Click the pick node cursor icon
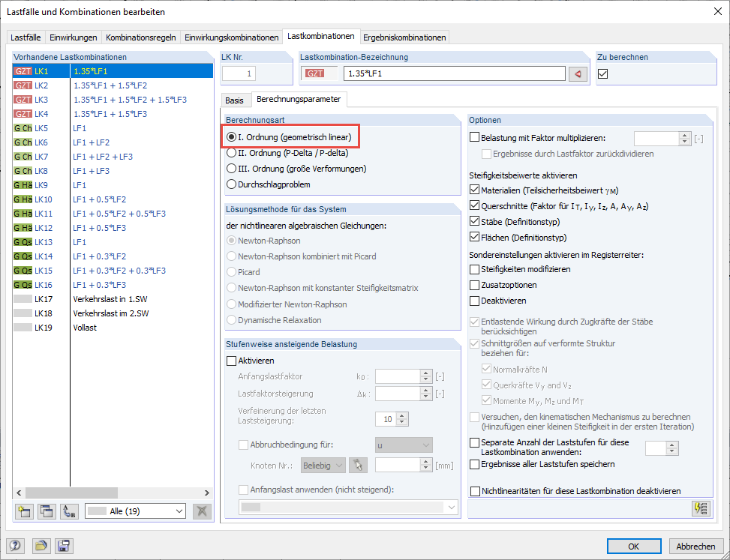This screenshot has width=730, height=560. 358,465
